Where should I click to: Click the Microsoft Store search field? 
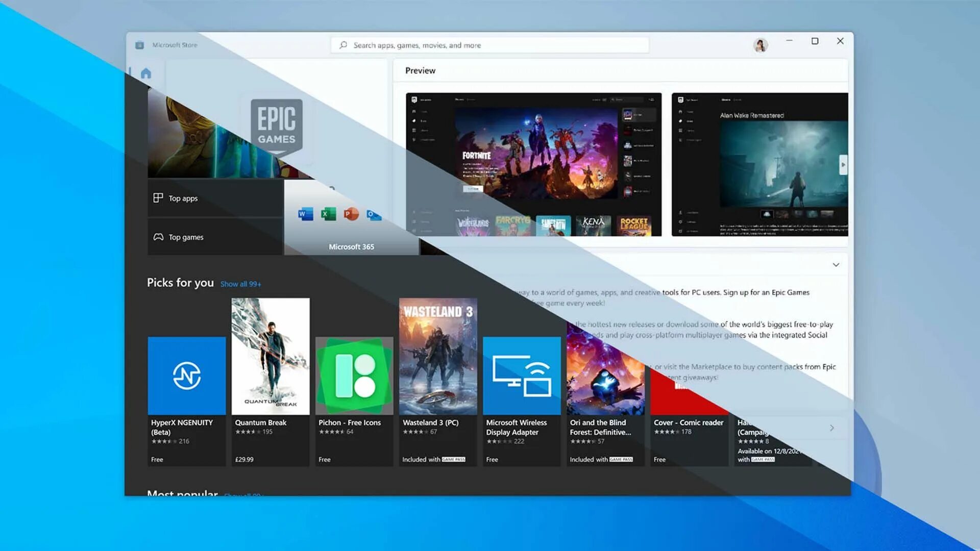(489, 45)
